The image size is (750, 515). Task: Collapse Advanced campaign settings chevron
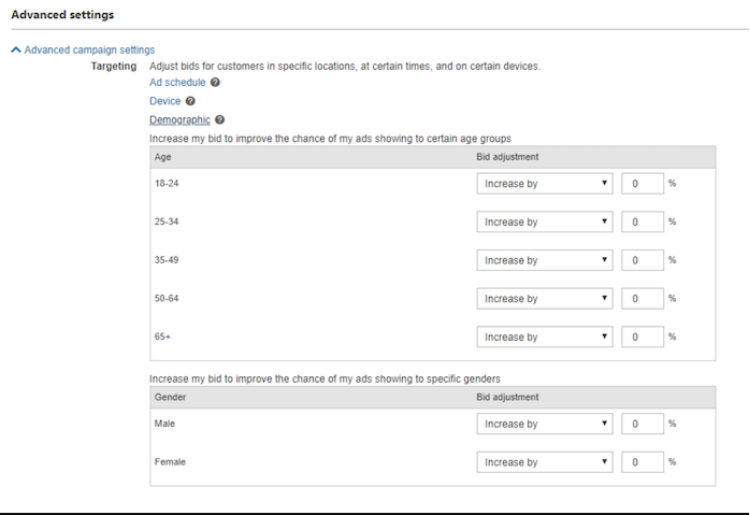(16, 50)
